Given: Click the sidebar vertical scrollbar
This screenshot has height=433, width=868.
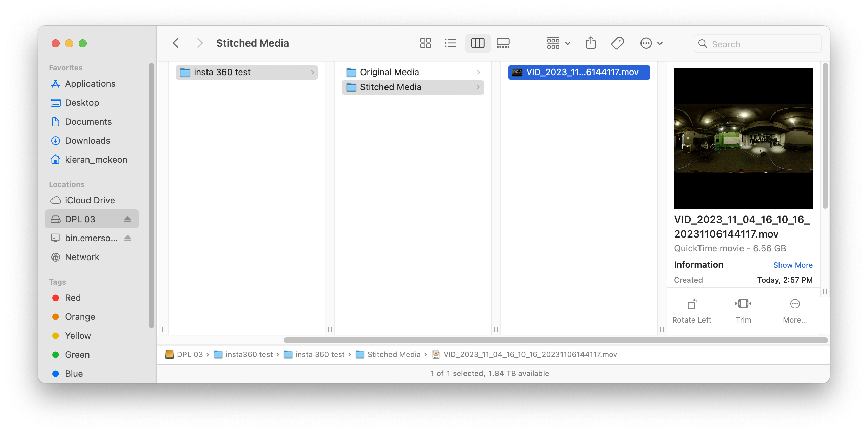Looking at the screenshot, I should click(x=151, y=195).
